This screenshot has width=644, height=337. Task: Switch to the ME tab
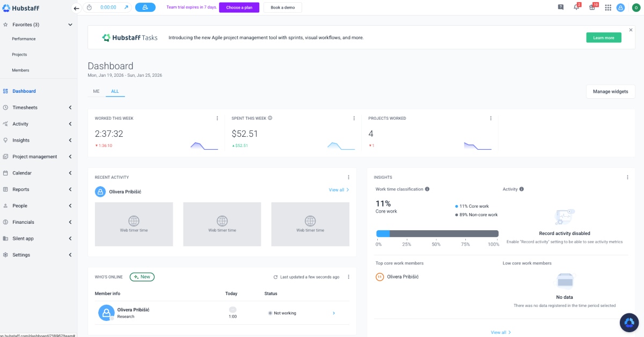(x=96, y=91)
